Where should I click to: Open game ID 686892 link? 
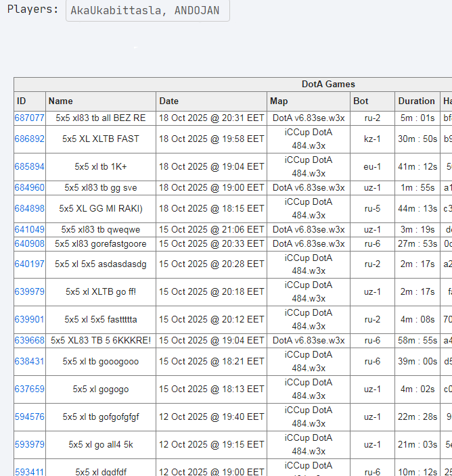click(30, 139)
